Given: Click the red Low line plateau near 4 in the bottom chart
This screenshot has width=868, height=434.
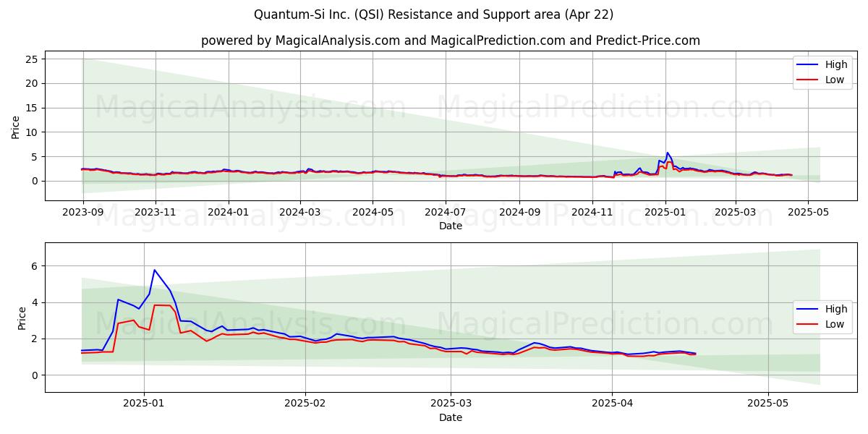Looking at the screenshot, I should point(163,305).
